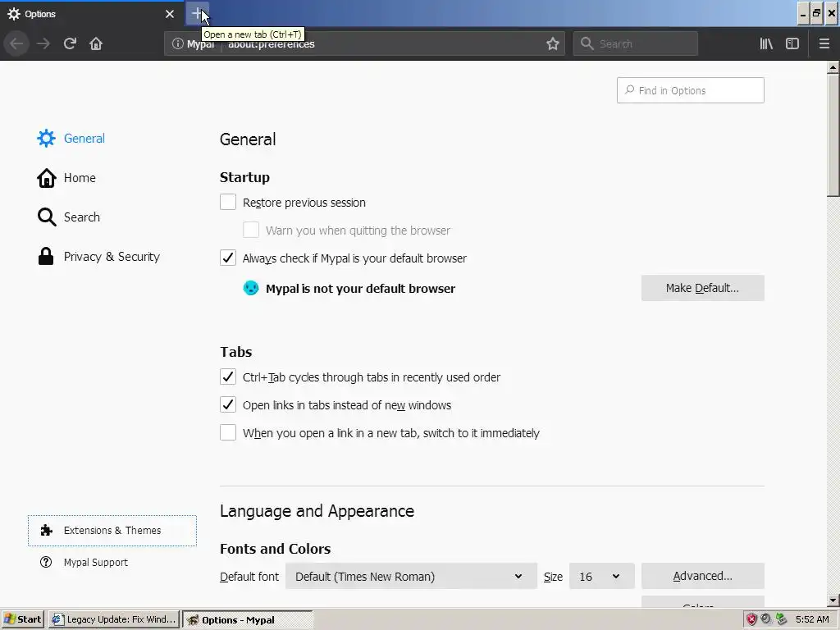Viewport: 840px width, 630px height.
Task: Click the Privacy & Security lock icon
Action: tap(46, 256)
